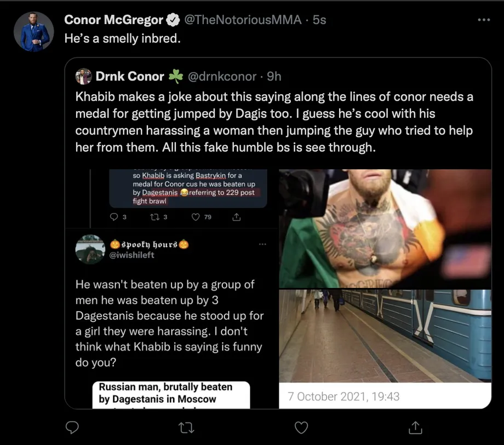This screenshot has height=445, width=504.
Task: Open Conor McGregor's profile picture
Action: coord(34,32)
